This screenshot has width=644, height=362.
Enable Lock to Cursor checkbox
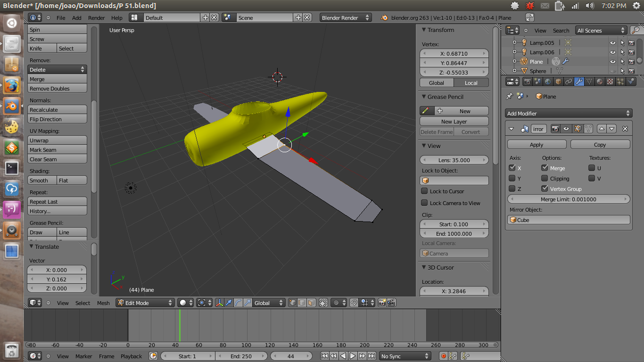coord(424,191)
